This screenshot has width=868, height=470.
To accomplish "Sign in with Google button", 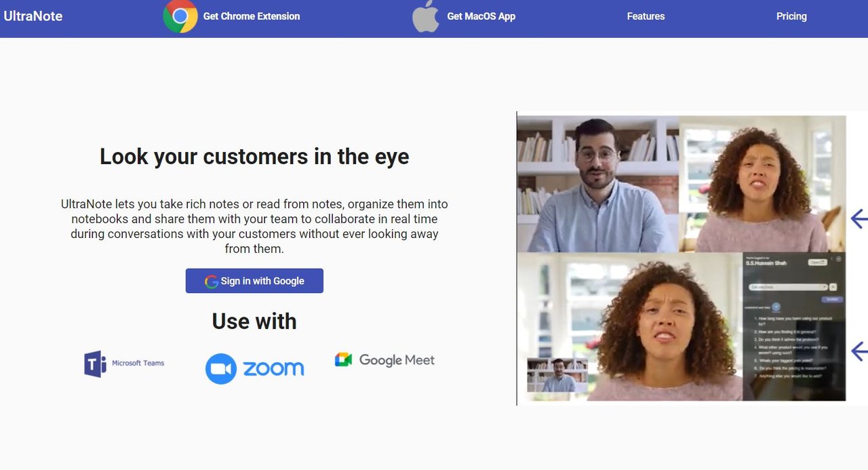I will [x=254, y=281].
